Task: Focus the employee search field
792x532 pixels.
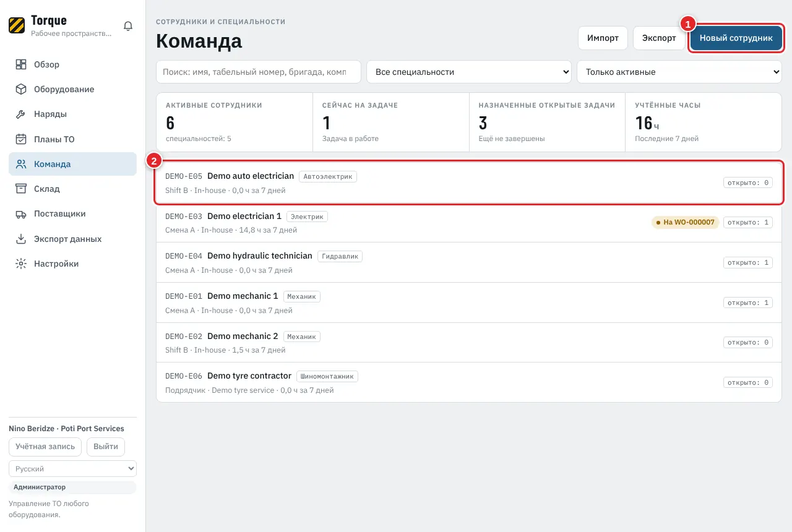Action: [x=259, y=72]
